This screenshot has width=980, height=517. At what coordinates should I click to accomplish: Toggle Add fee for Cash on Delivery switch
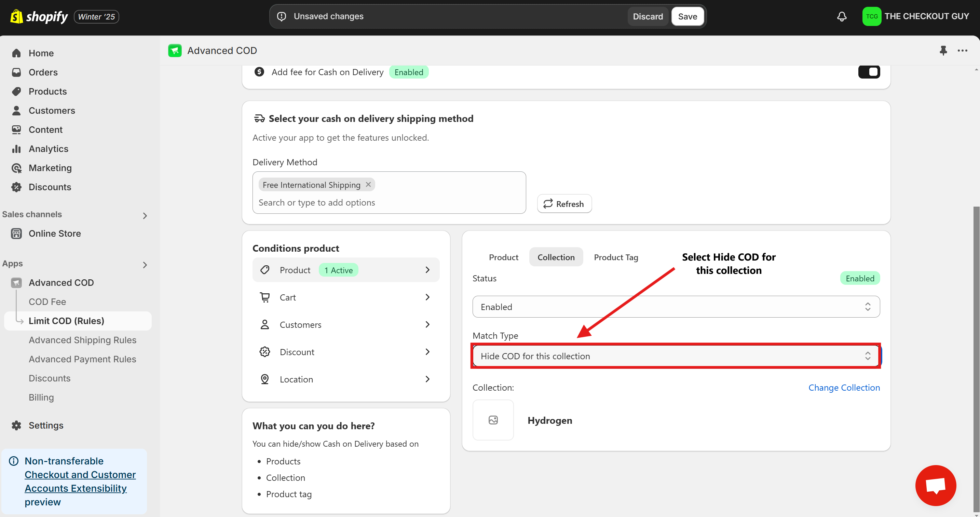[869, 71]
